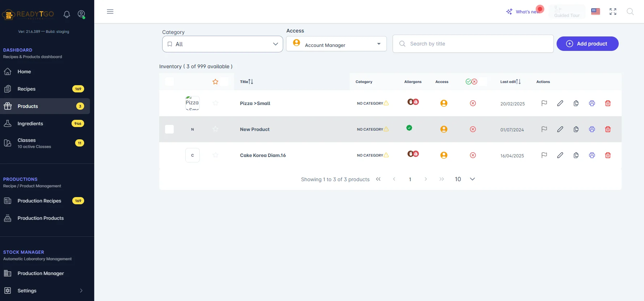Tick the New Product row checkbox
Viewport: 644px width, 301px height.
click(169, 129)
